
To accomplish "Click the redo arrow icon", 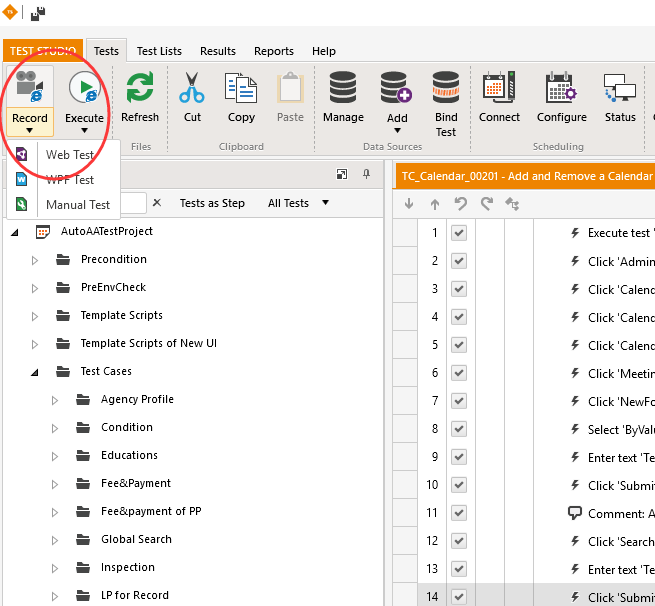I will (x=487, y=204).
